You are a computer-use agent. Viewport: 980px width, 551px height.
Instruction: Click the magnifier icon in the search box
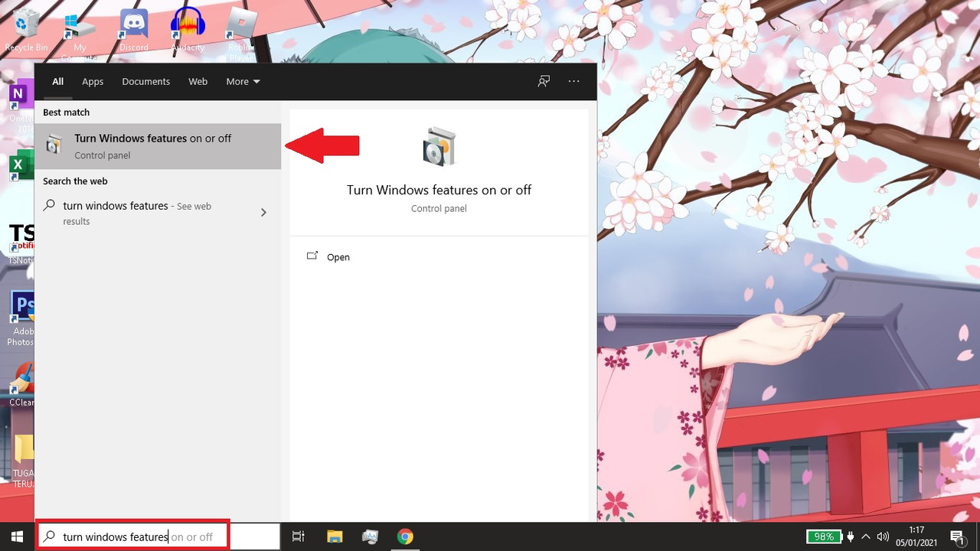(49, 536)
